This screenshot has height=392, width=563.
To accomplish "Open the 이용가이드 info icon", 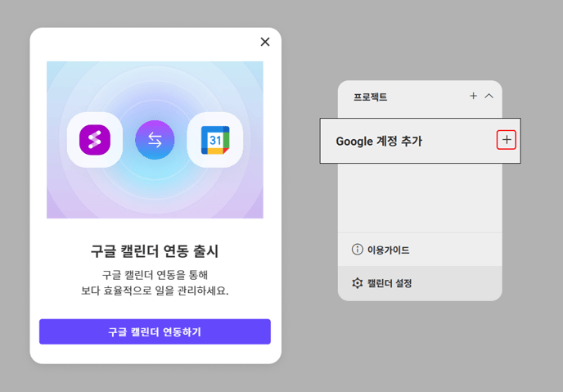I will point(358,249).
